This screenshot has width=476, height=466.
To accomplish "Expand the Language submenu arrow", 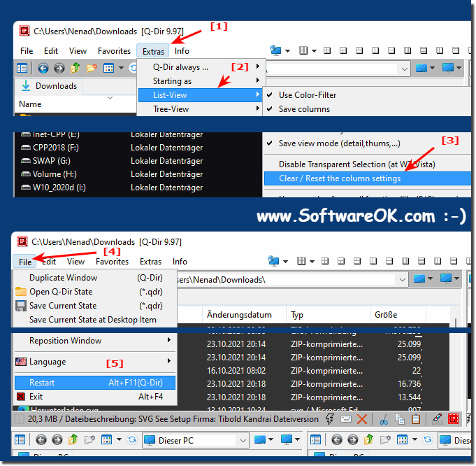I will (x=168, y=361).
